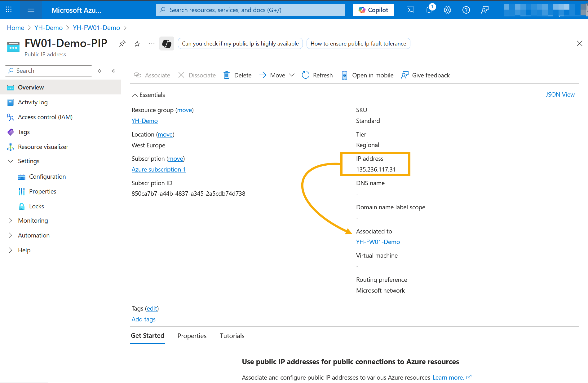Open JSON View
Viewport: 588px width, 383px height.
[x=560, y=95]
